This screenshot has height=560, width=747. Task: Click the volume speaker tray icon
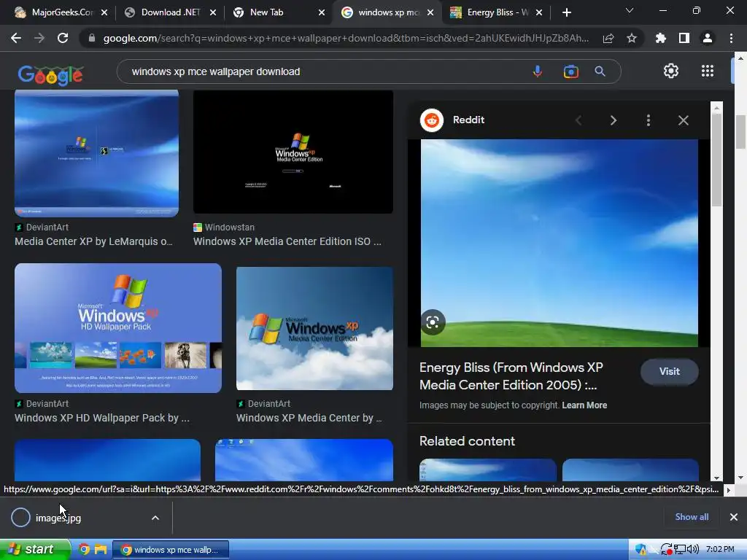[693, 550]
